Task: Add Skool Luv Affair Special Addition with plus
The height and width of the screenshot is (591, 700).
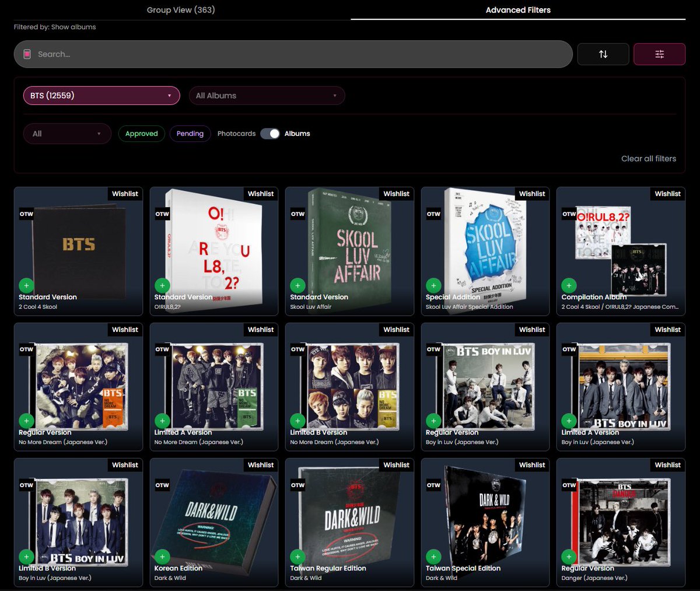Action: [433, 285]
